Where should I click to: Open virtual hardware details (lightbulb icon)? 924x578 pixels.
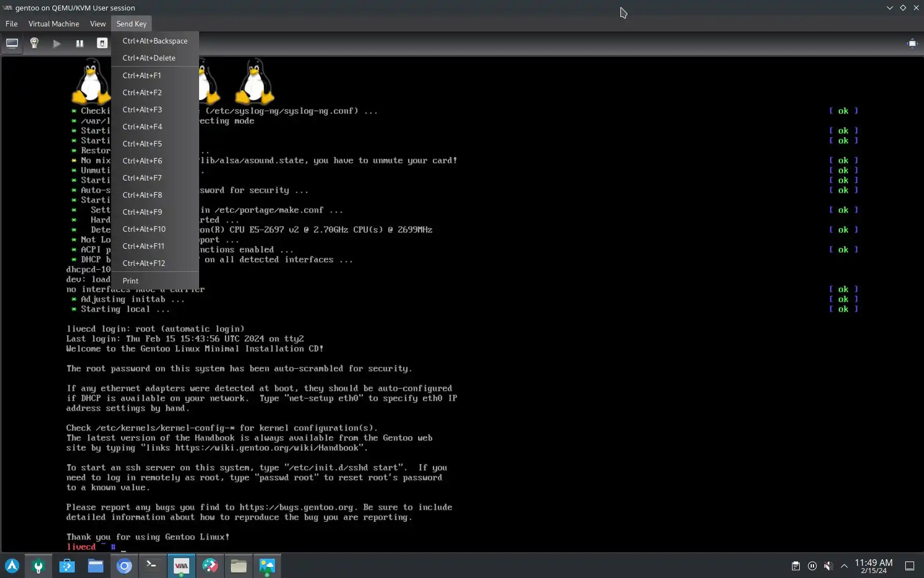[x=34, y=43]
